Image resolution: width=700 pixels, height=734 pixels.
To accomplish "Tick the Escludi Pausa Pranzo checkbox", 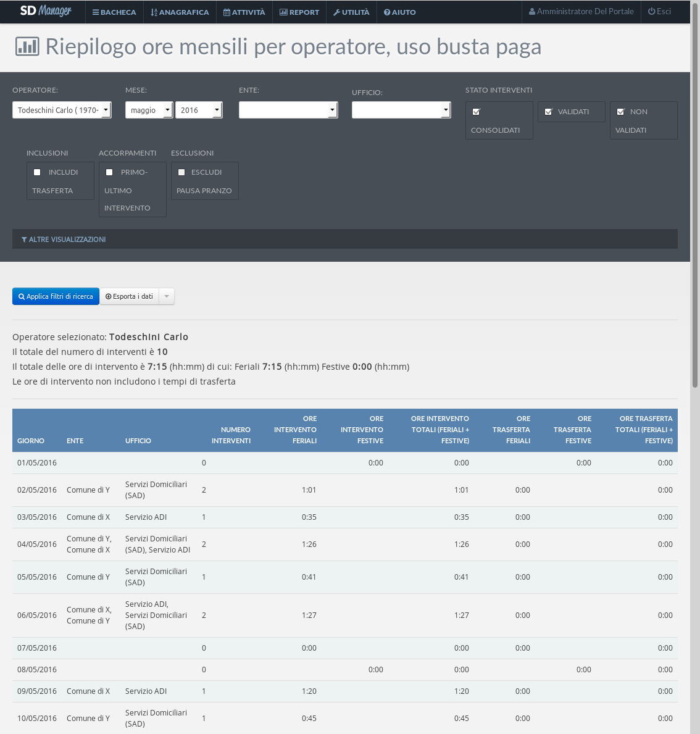I will point(181,172).
